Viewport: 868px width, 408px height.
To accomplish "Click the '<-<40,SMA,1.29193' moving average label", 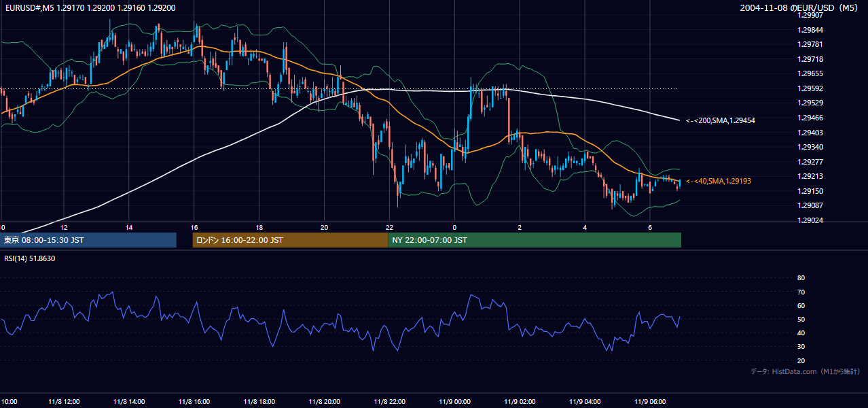I will (719, 181).
